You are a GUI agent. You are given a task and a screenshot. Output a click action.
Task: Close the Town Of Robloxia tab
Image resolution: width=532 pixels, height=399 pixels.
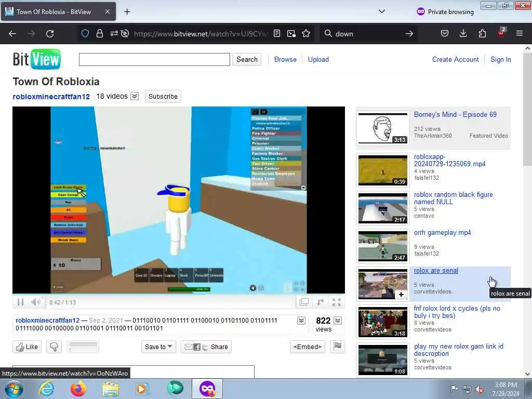tap(107, 11)
